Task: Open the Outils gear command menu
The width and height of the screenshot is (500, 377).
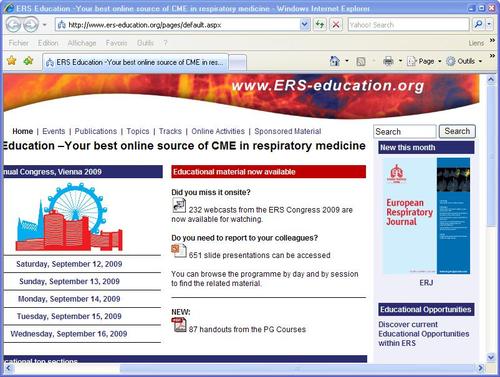Action: coord(464,61)
